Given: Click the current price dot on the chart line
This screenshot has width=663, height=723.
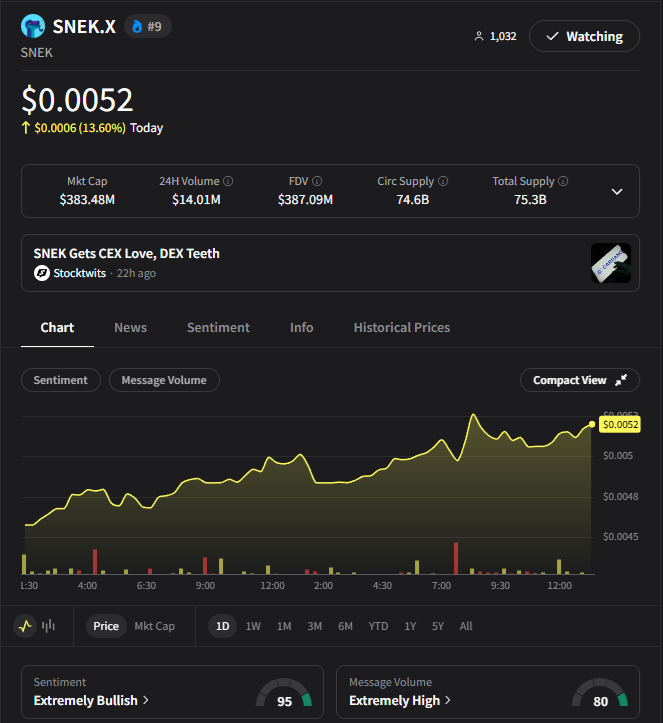Looking at the screenshot, I should tap(592, 424).
